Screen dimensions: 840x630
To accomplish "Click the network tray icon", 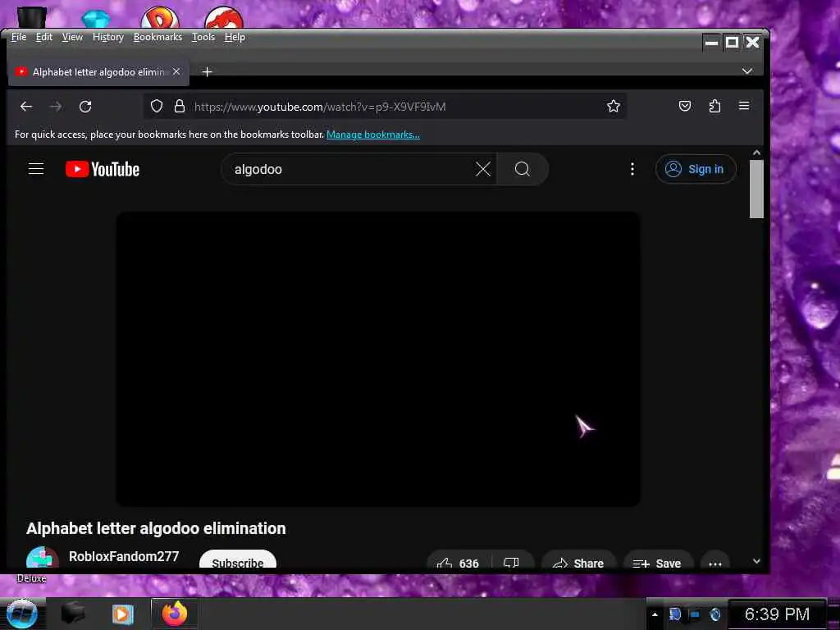I will [x=694, y=614].
